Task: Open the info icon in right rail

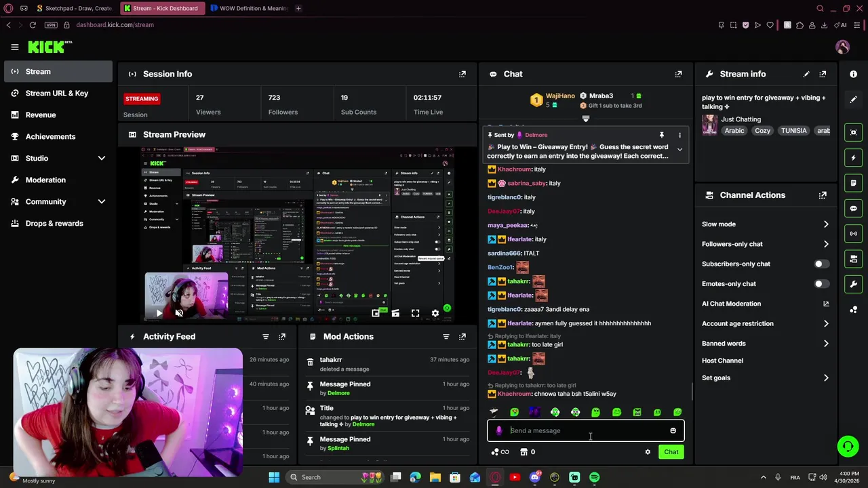Action: (x=854, y=74)
